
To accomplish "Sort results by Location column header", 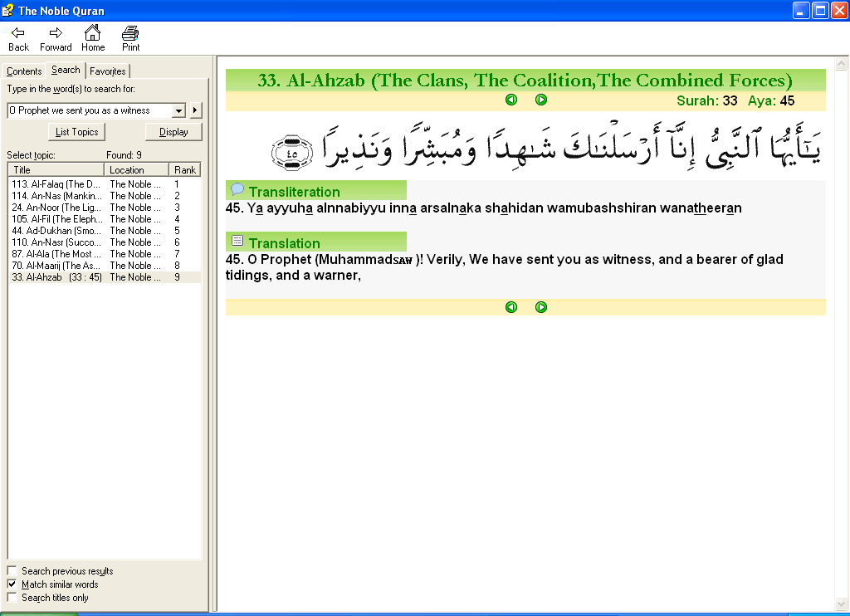I will tap(136, 169).
